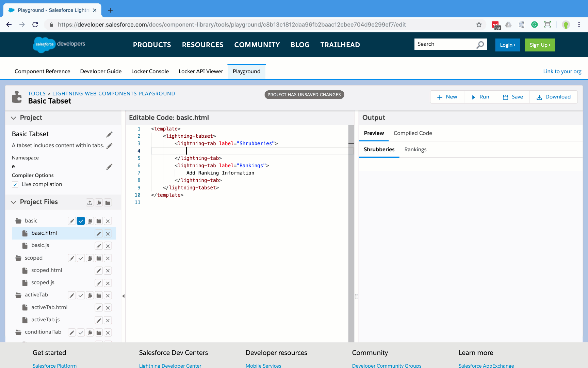Select the Rankings tab in preview

coord(415,150)
